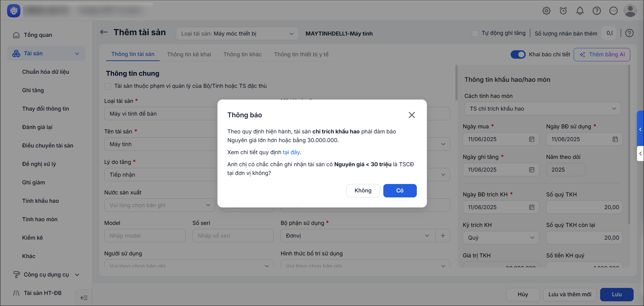644x306 pixels.
Task: Open calendar for Ngày ghi tăng
Action: (x=532, y=170)
